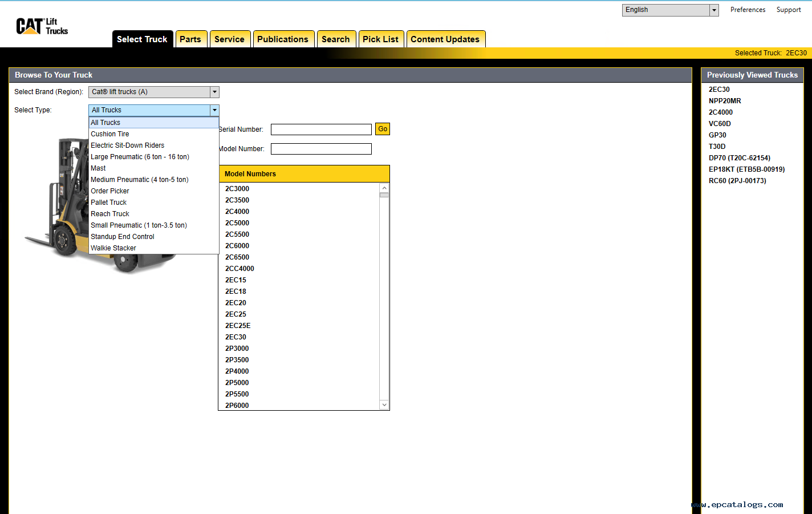
Task: Click the language dropdown arrow
Action: [714, 10]
